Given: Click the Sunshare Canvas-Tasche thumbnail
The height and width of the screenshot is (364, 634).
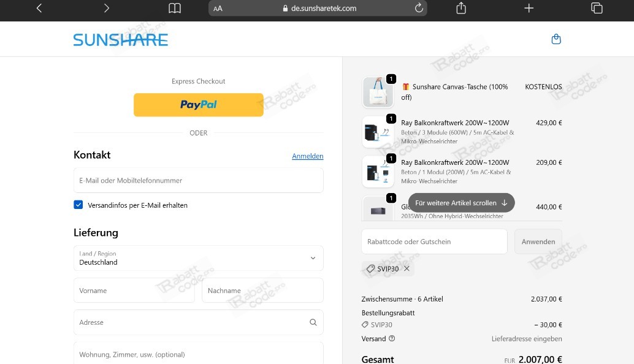Looking at the screenshot, I should coord(378,92).
